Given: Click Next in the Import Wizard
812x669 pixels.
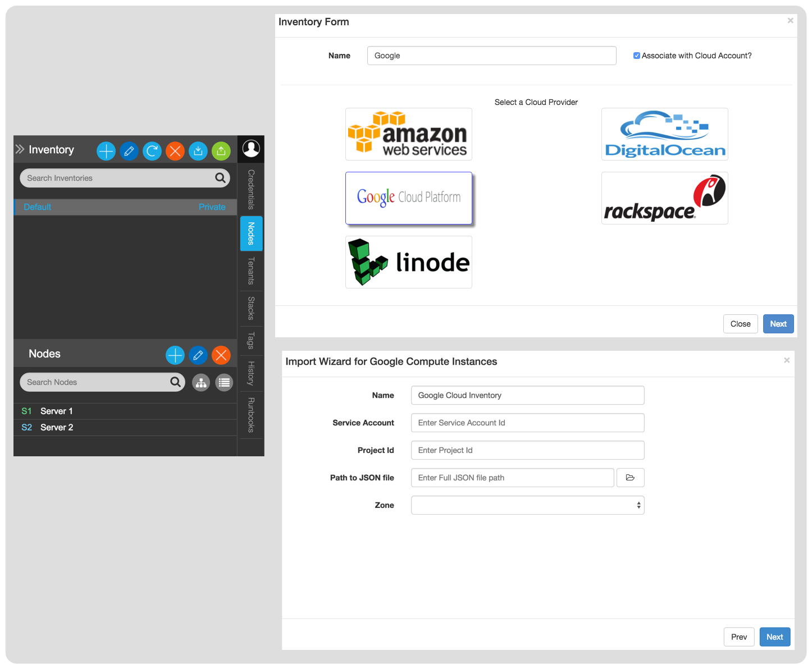Looking at the screenshot, I should (775, 637).
